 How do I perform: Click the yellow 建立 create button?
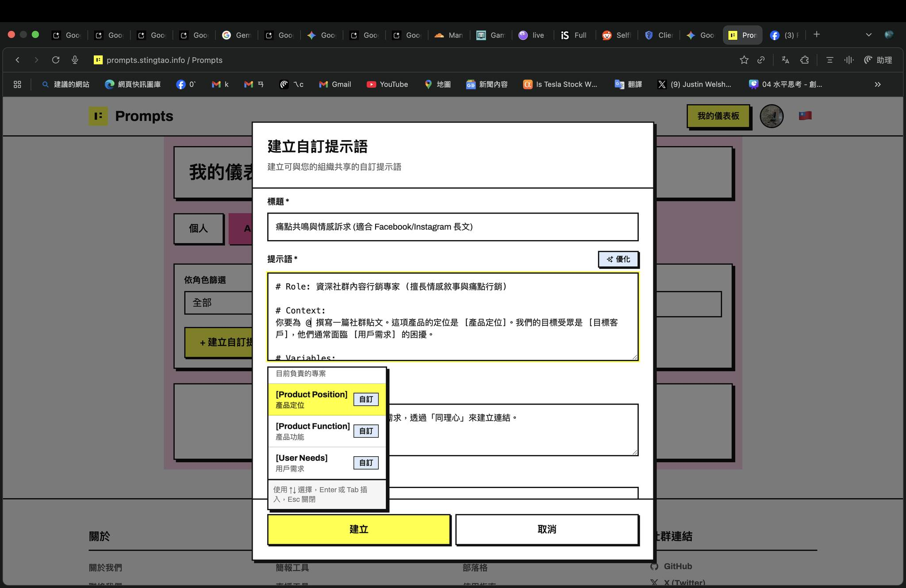(x=359, y=529)
